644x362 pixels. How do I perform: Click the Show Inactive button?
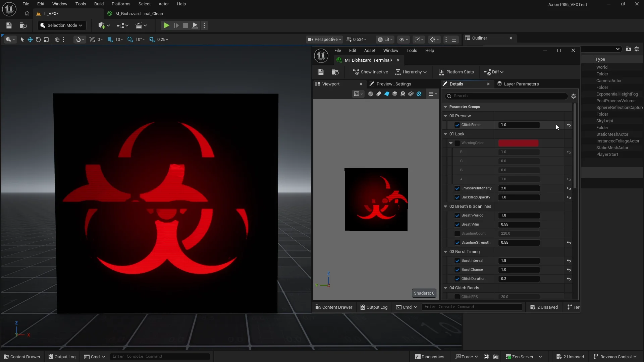370,72
